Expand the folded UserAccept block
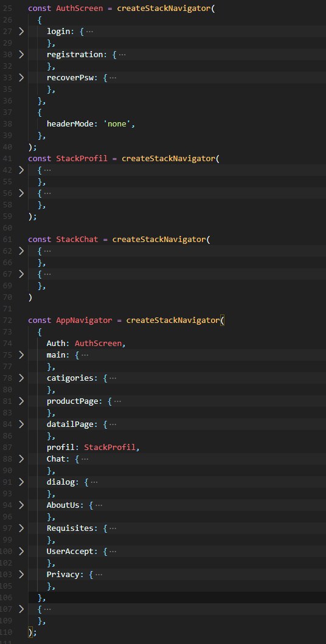Image resolution: width=326 pixels, height=644 pixels. tap(21, 551)
